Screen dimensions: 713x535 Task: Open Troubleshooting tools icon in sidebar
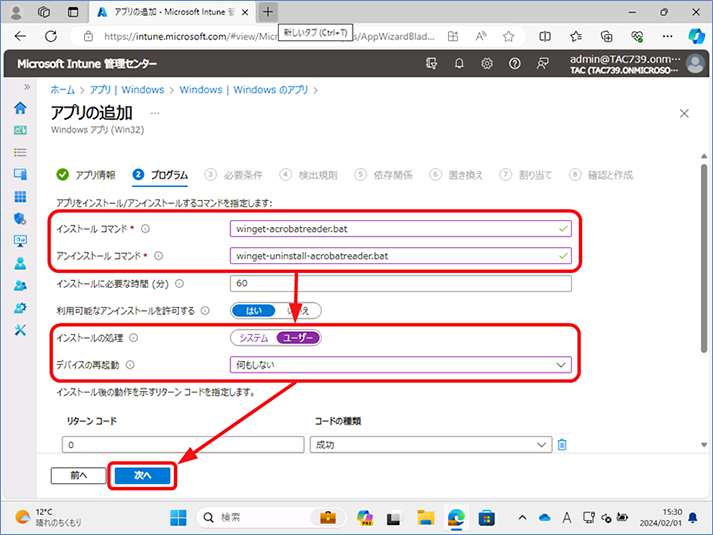[x=20, y=330]
